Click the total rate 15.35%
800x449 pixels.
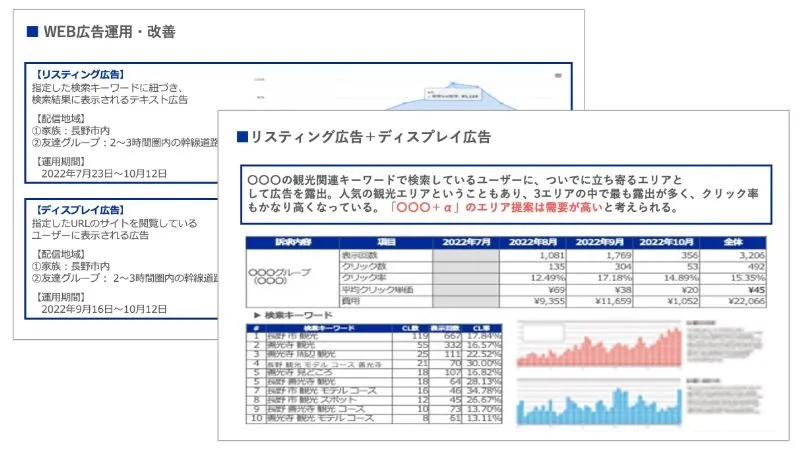(x=748, y=278)
